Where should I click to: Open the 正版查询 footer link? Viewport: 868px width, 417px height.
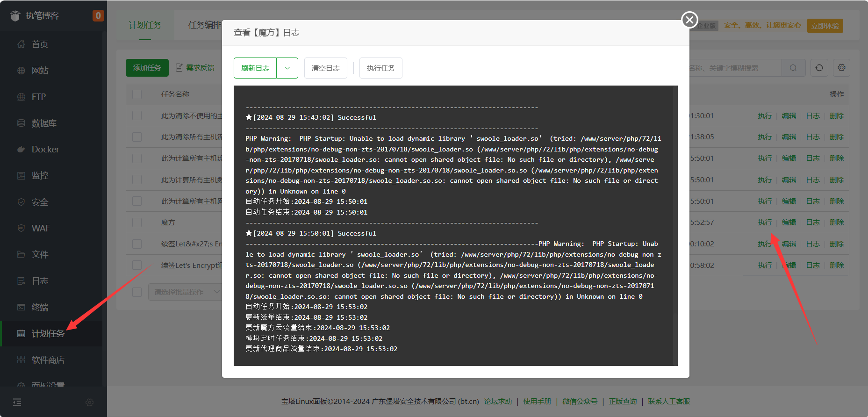pos(623,402)
